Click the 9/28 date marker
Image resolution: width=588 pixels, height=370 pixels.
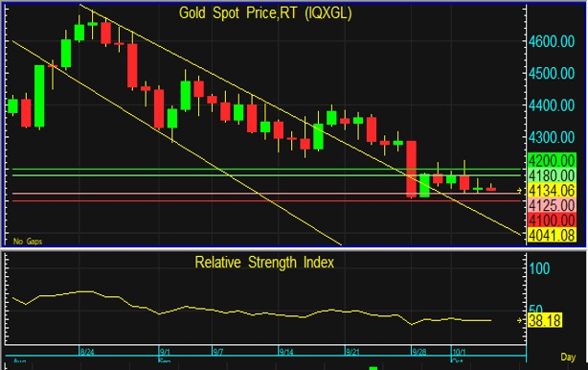pos(419,352)
